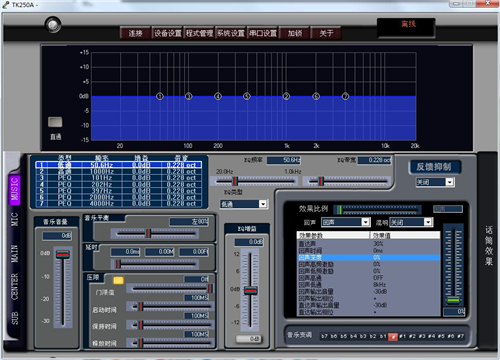
Task: Select the b7 music key shift
Action: [x=324, y=336]
